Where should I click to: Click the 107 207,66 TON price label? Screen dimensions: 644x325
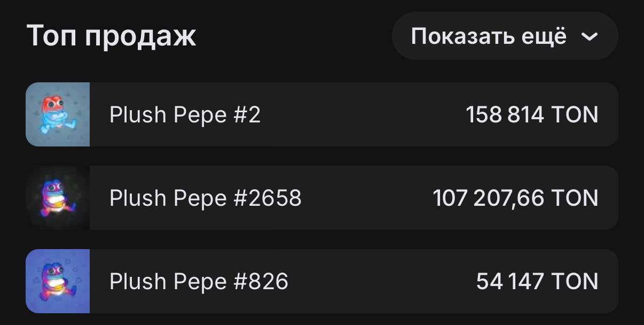514,198
